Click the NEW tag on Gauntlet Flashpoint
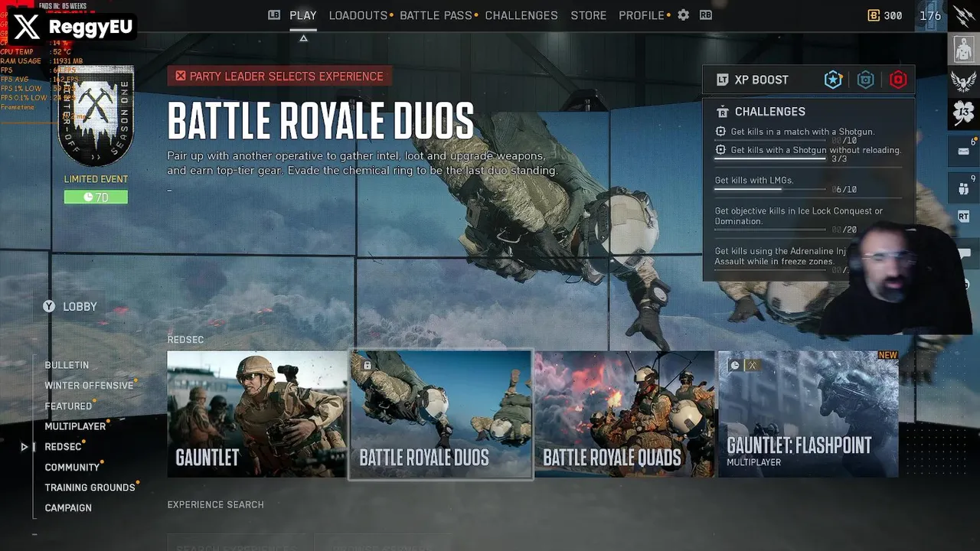The height and width of the screenshot is (551, 980). (887, 355)
